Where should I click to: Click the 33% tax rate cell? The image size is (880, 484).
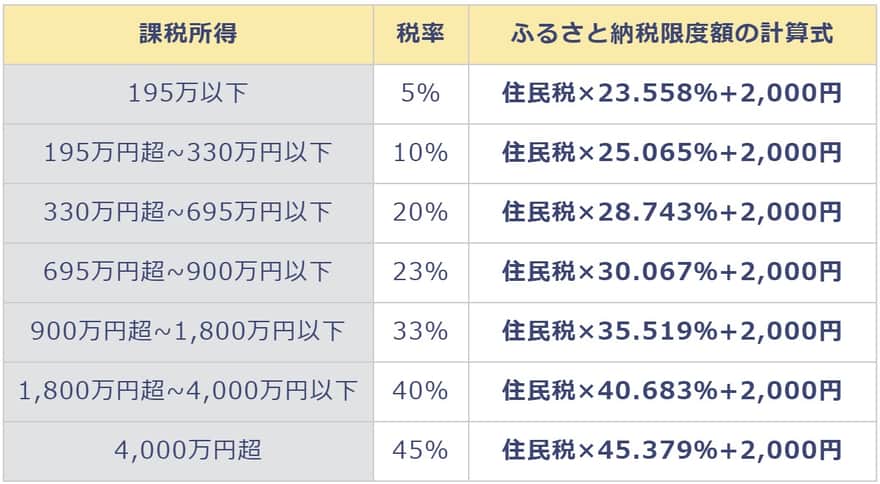(421, 332)
